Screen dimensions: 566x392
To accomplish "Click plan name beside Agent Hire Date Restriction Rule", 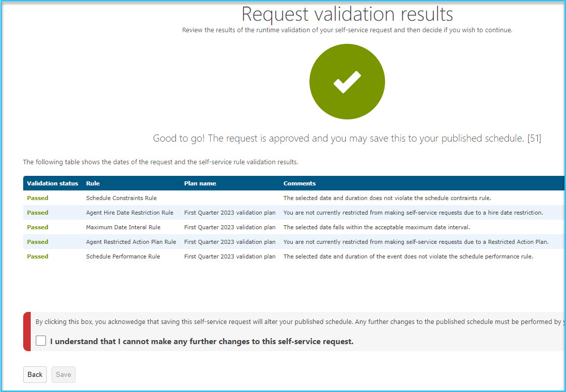I will click(230, 213).
